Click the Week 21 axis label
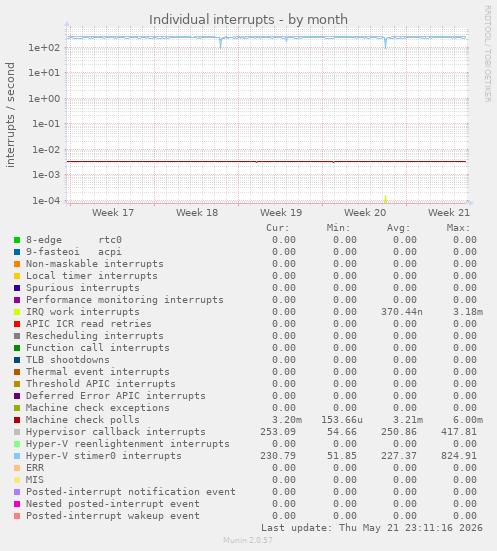The width and height of the screenshot is (497, 551). [x=449, y=213]
